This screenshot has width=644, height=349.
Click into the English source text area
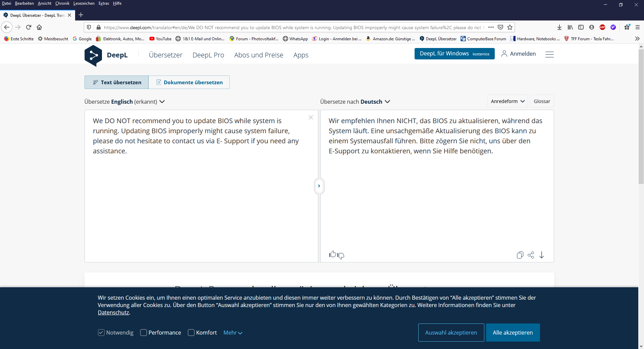201,186
